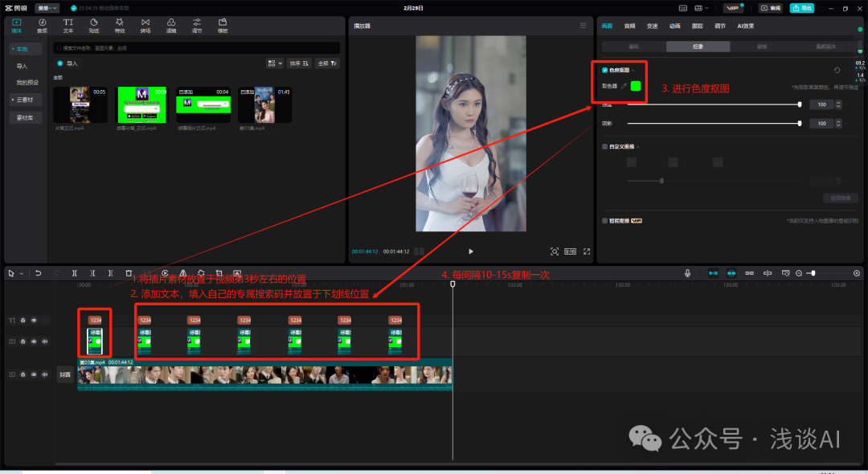Screen dimensions: 868x474
Task: Click the microphone record icon
Action: point(688,273)
